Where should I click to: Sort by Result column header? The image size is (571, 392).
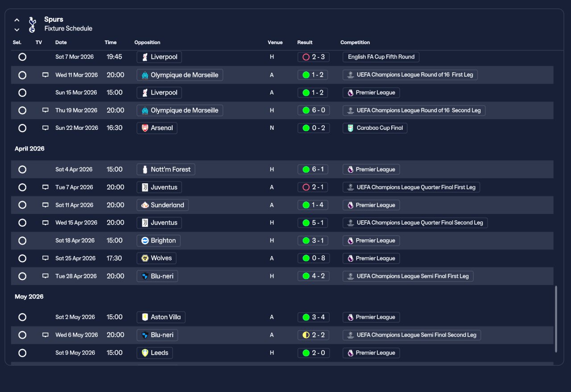pos(305,42)
